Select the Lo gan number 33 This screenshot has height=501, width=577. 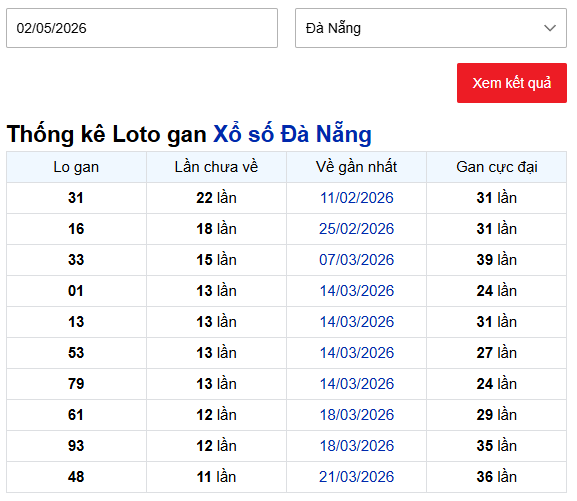(x=76, y=260)
